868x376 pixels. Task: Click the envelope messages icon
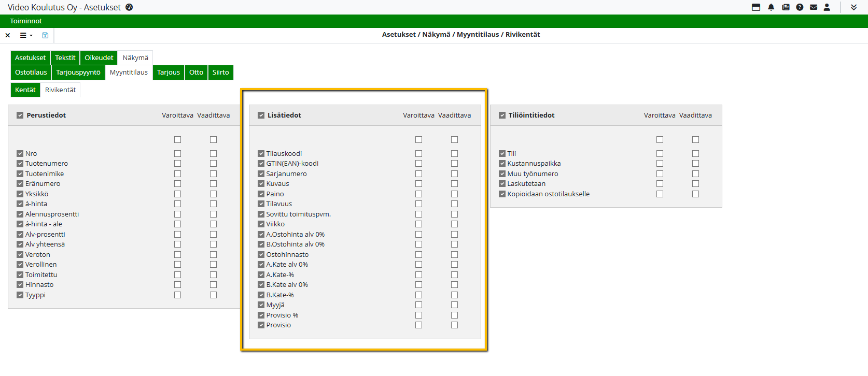point(814,7)
